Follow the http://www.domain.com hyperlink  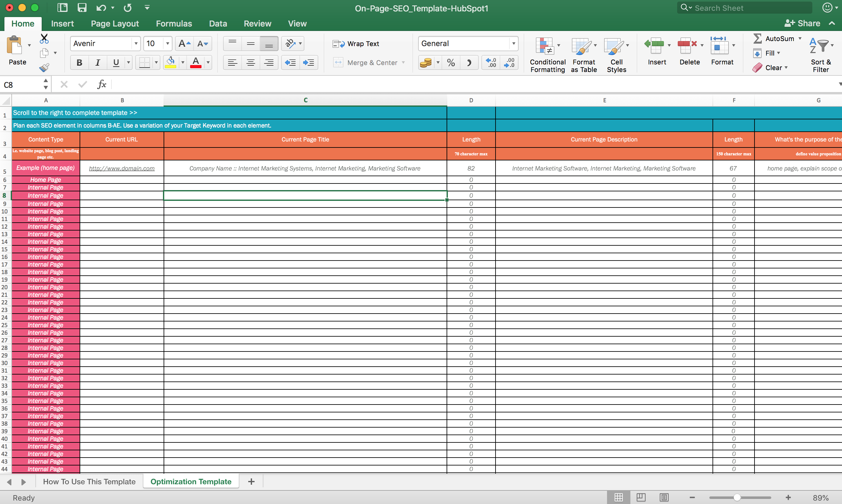[122, 168]
